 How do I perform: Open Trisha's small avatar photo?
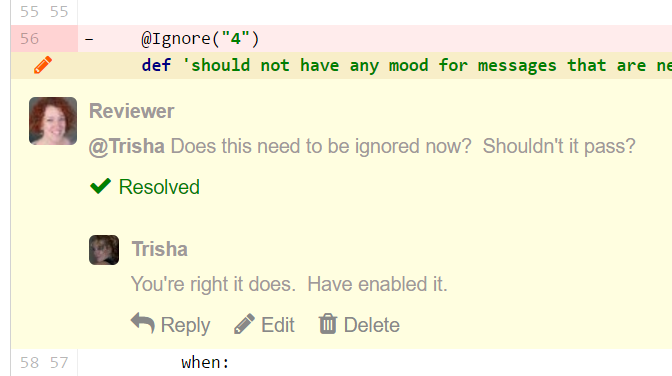[x=104, y=250]
